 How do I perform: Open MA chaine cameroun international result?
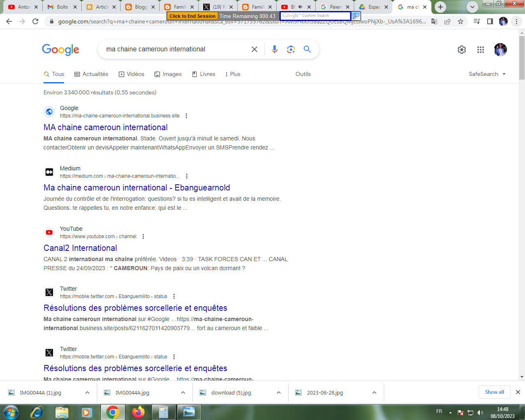point(105,127)
